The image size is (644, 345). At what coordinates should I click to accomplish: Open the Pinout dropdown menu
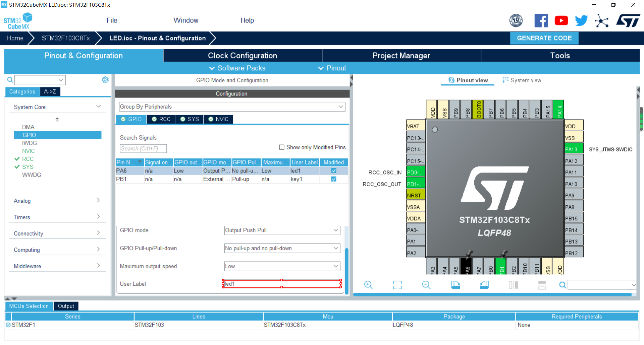coord(332,68)
